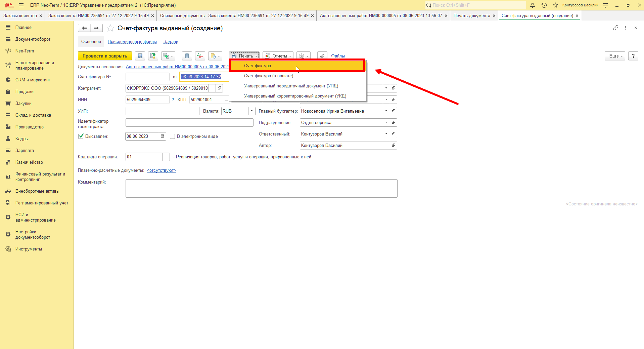Choose Универсальный передаточный документ (УПД)
The width and height of the screenshot is (644, 349).
298,86
